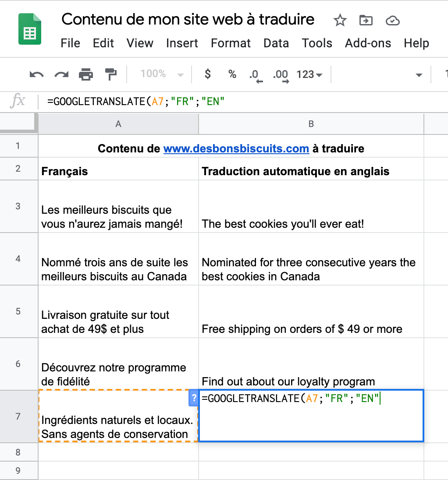The image size is (448, 480).
Task: Apply percent format button
Action: click(232, 74)
